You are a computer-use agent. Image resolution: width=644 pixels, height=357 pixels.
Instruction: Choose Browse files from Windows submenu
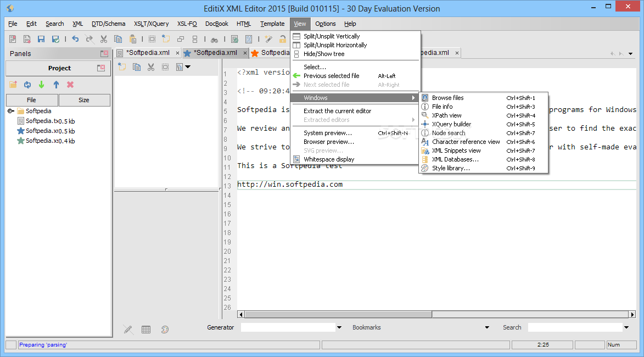(x=483, y=98)
